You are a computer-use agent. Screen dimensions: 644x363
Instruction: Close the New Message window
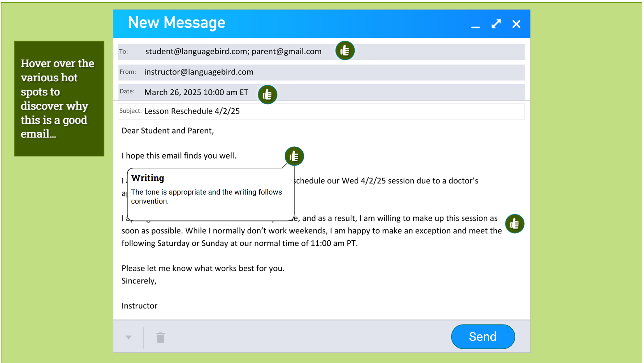tap(516, 24)
